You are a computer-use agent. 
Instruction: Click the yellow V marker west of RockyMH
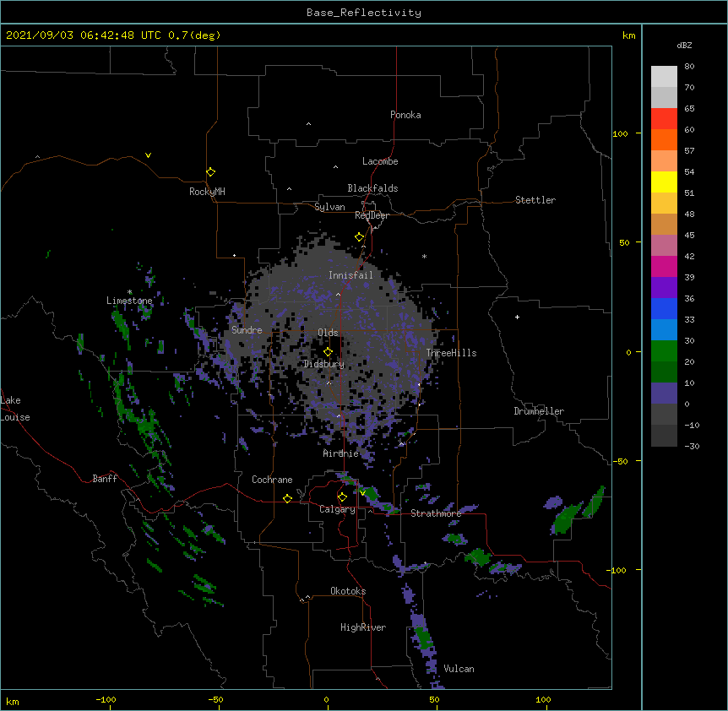click(x=148, y=155)
